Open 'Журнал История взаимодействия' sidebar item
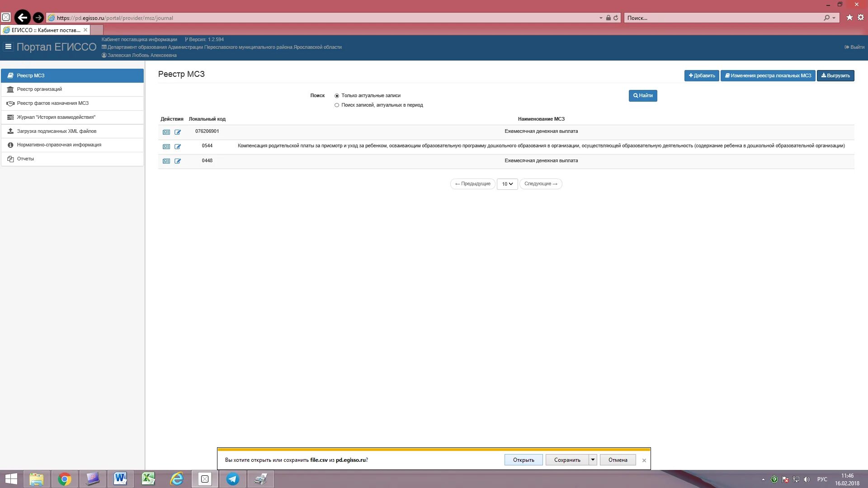Viewport: 868px width, 488px height. (56, 117)
